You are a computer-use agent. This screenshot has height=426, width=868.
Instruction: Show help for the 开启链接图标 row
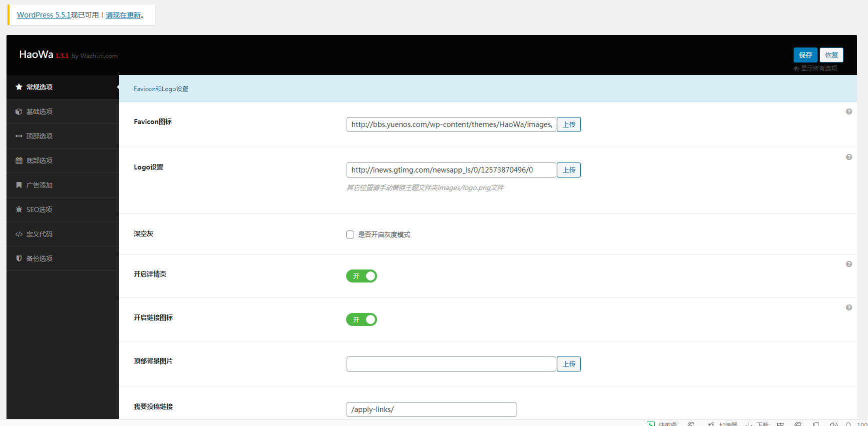coord(849,307)
